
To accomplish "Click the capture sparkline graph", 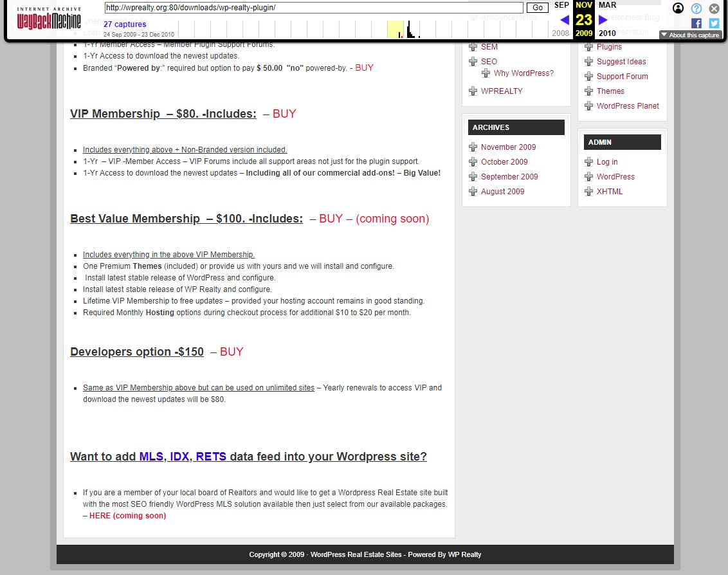I will [365, 29].
